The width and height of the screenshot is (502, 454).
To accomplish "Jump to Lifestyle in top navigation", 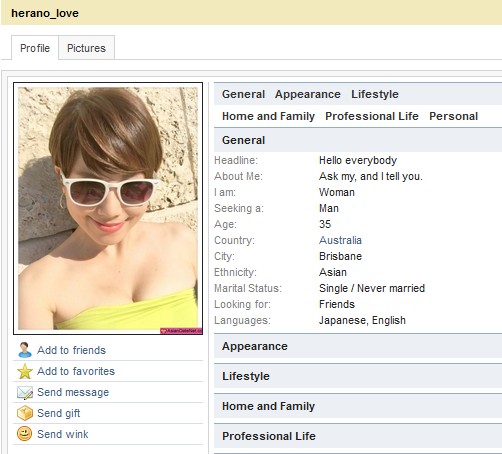I will 375,94.
